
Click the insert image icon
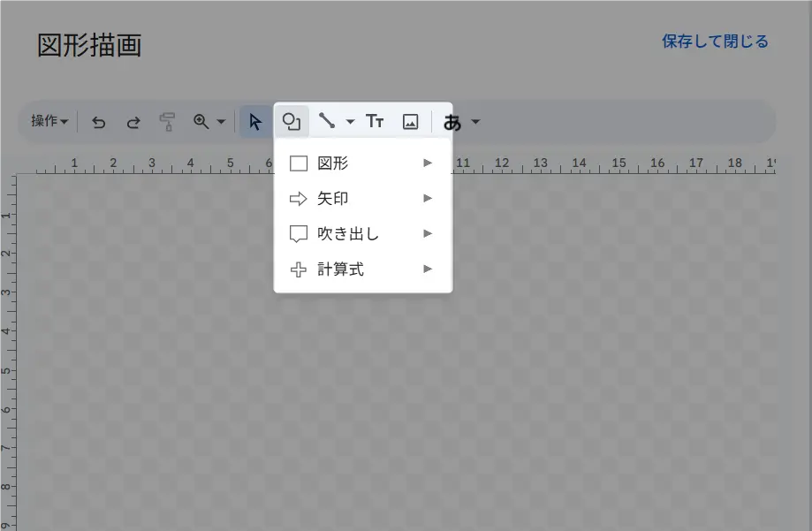click(410, 122)
